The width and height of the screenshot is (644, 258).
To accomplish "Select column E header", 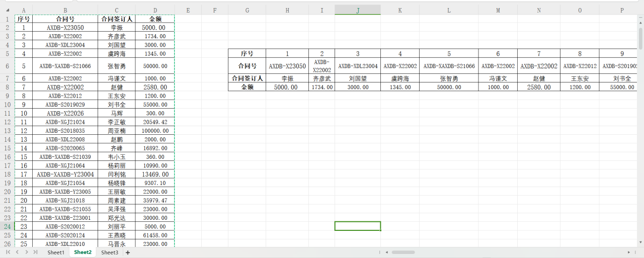I will [x=188, y=10].
